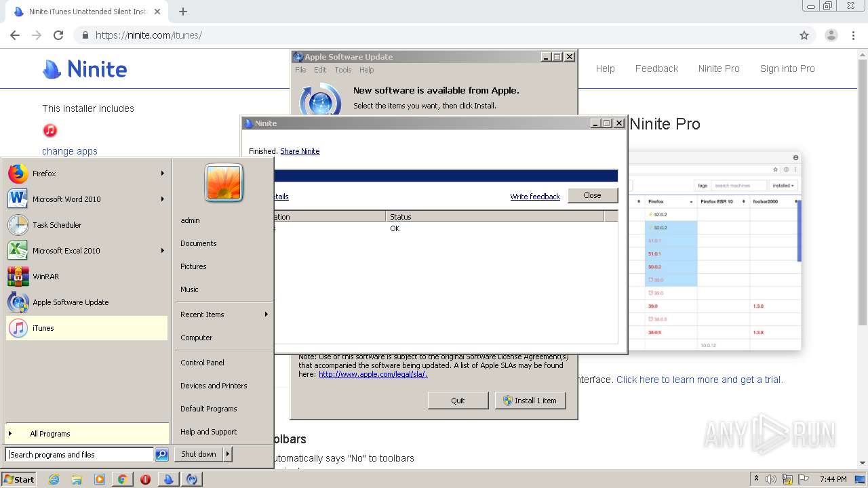Click change apps link
Image resolution: width=868 pixels, height=488 pixels.
[x=70, y=151]
